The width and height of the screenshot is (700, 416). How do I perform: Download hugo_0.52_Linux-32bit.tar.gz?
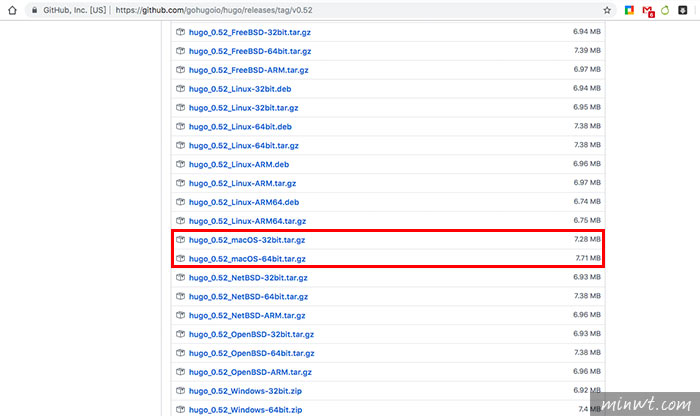[243, 108]
